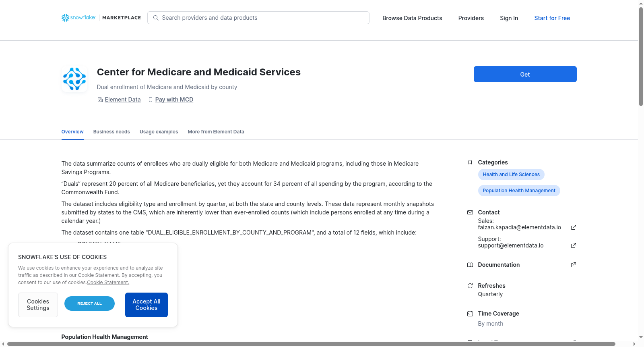Click the "Time Coverage" label
This screenshot has width=644, height=347.
click(x=498, y=314)
